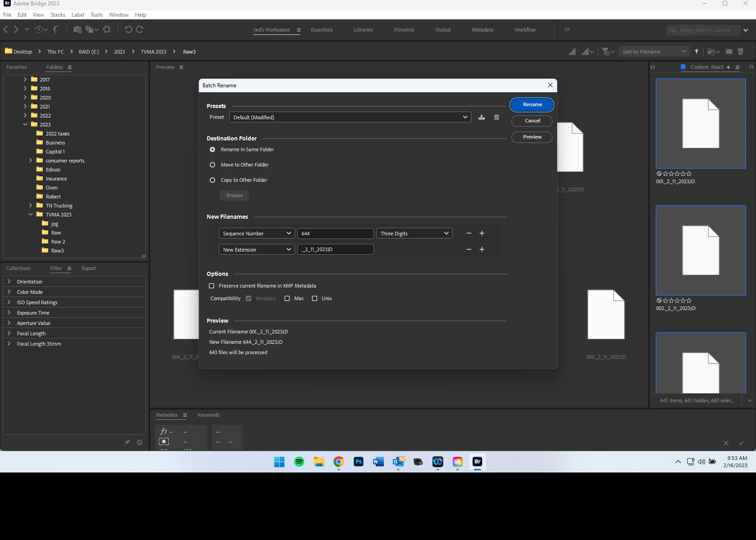Click the Rename button
This screenshot has width=756, height=540.
pos(532,104)
